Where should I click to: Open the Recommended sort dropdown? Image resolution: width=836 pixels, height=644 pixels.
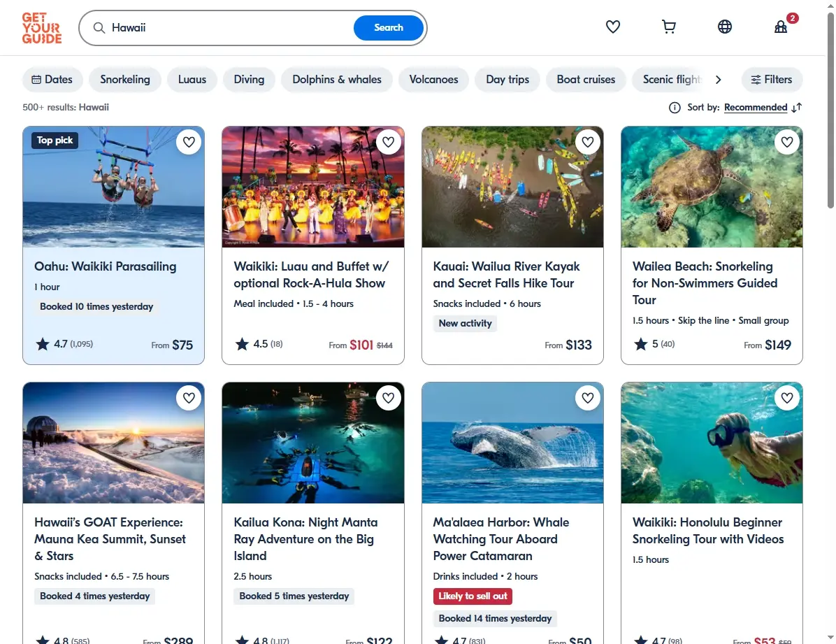pyautogui.click(x=756, y=107)
